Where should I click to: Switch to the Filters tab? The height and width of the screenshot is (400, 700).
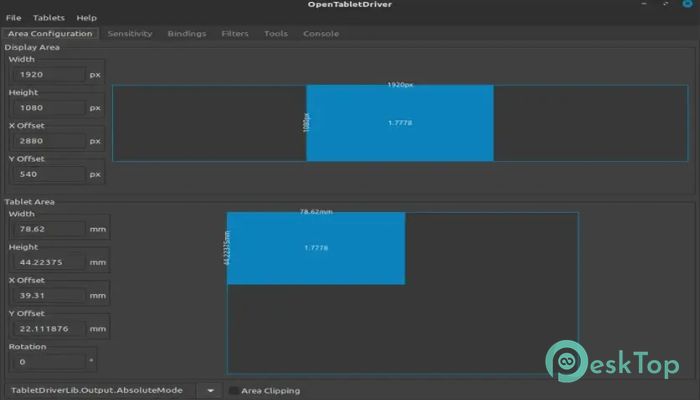(235, 33)
